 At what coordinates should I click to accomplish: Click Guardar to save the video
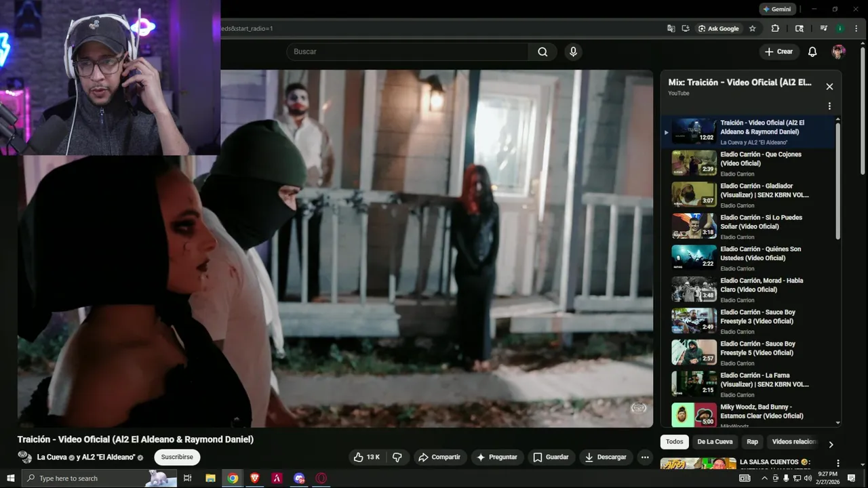pyautogui.click(x=551, y=457)
